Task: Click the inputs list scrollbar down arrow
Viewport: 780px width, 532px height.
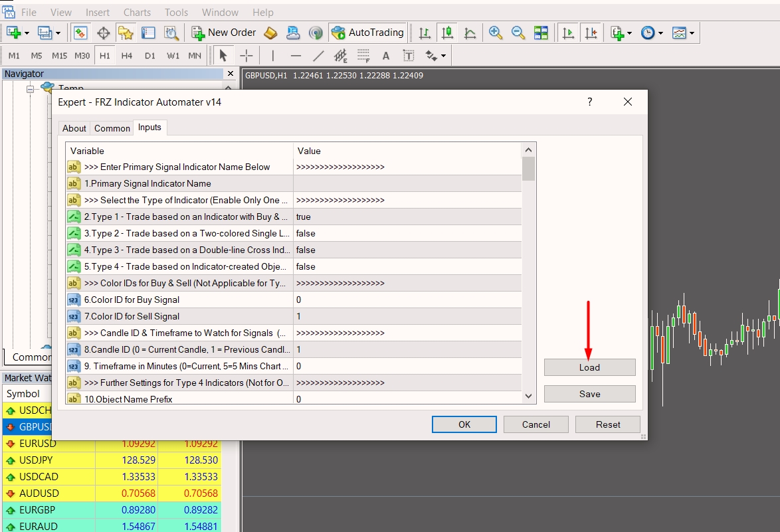Action: [528, 397]
